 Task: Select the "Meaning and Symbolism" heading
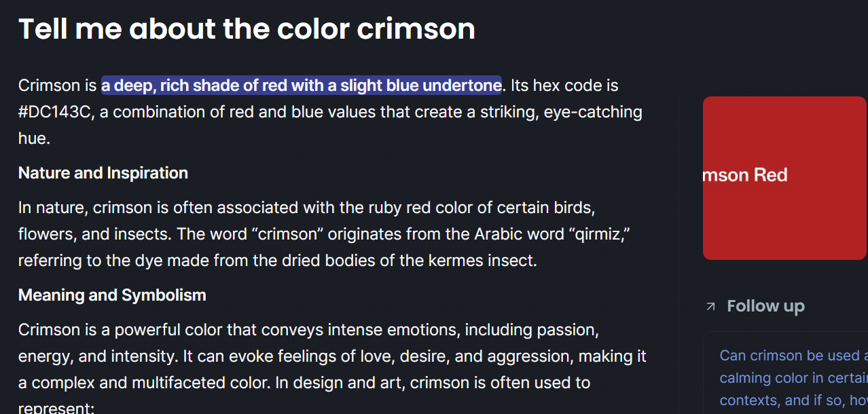coord(112,295)
